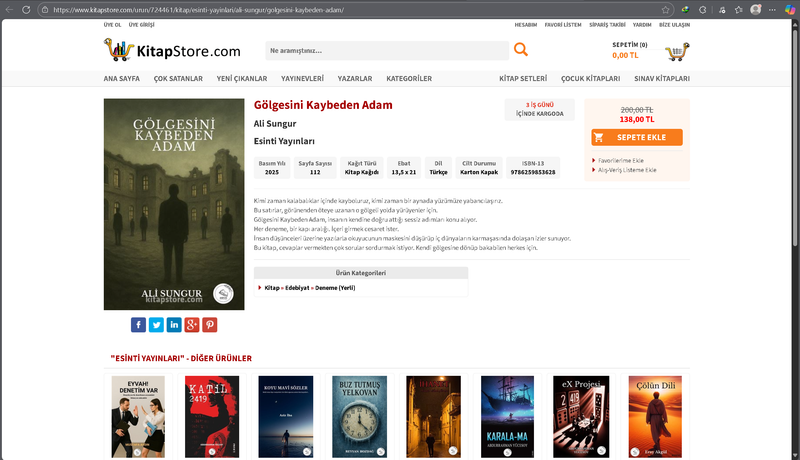Screen dimensions: 800x460
Task: Open the FAVORİ LİSTEM link
Action: [563, 24]
